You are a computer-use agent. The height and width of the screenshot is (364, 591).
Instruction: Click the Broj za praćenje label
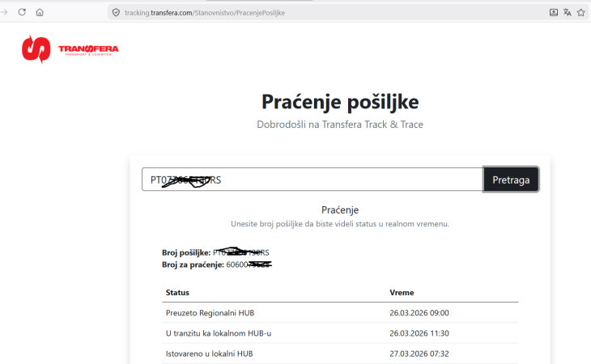point(191,265)
